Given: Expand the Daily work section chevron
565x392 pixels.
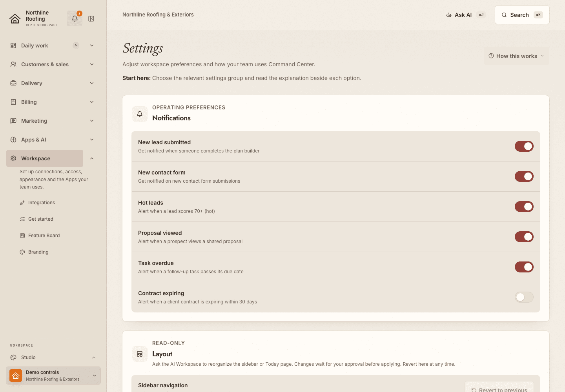Looking at the screenshot, I should pyautogui.click(x=92, y=45).
